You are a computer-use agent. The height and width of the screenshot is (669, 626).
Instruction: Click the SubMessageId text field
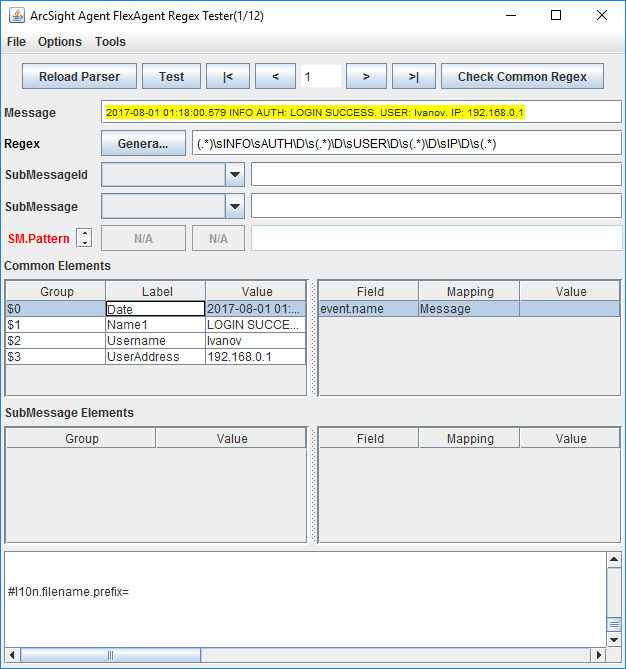[x=436, y=175]
